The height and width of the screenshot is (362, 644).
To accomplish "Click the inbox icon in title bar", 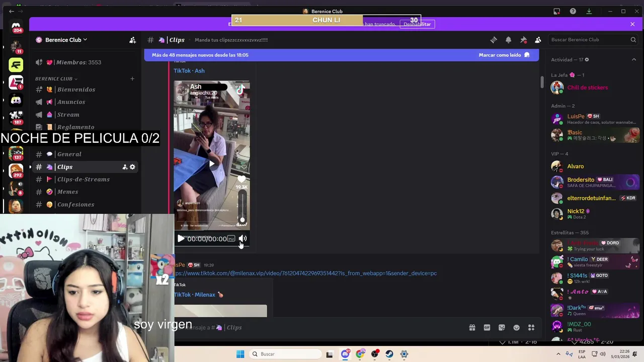I will (x=556, y=11).
